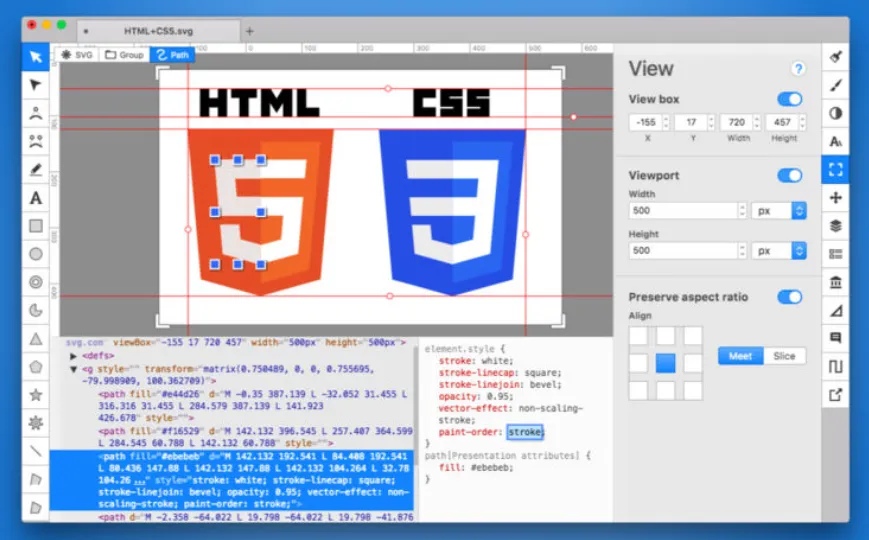This screenshot has width=869, height=540.
Task: Select the middle-left Align grid cell
Action: tap(638, 363)
